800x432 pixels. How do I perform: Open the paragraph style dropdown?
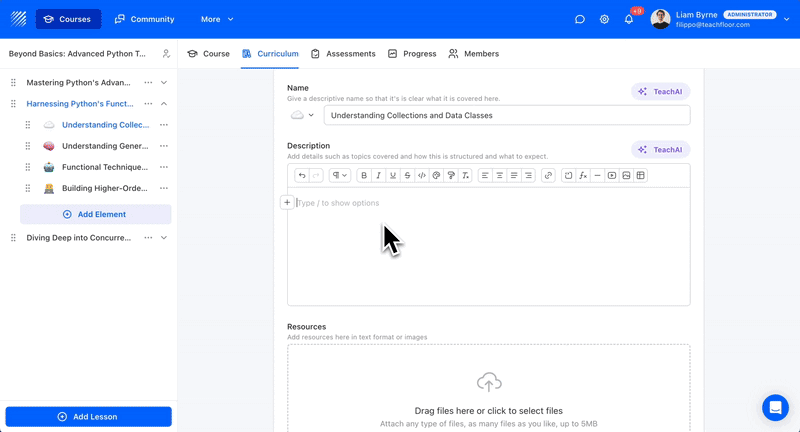point(339,176)
